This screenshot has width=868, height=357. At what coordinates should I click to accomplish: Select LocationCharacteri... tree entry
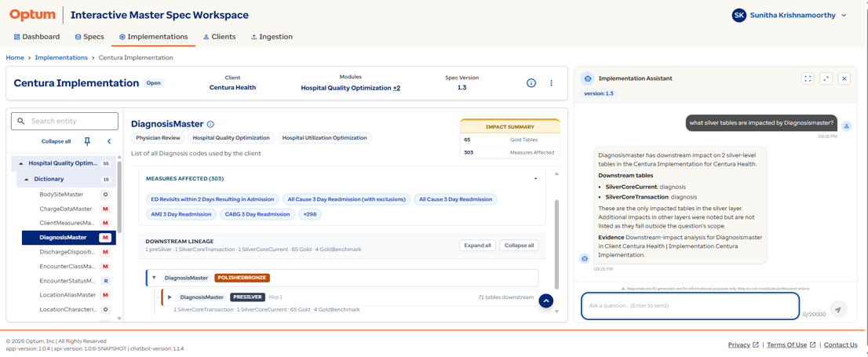(x=68, y=309)
